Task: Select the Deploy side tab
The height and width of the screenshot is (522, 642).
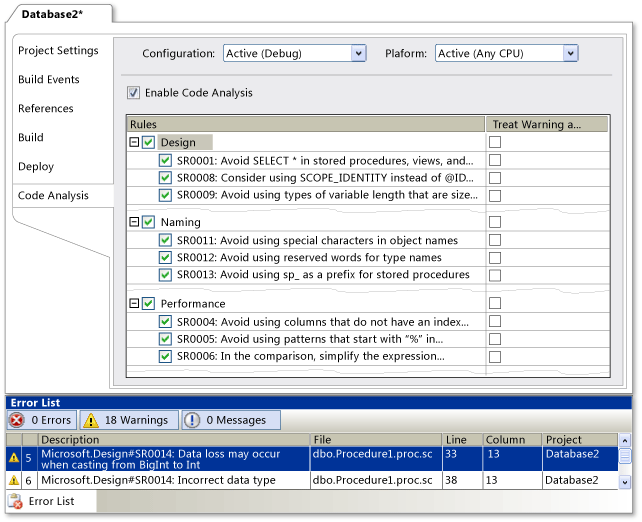Action: pyautogui.click(x=36, y=167)
